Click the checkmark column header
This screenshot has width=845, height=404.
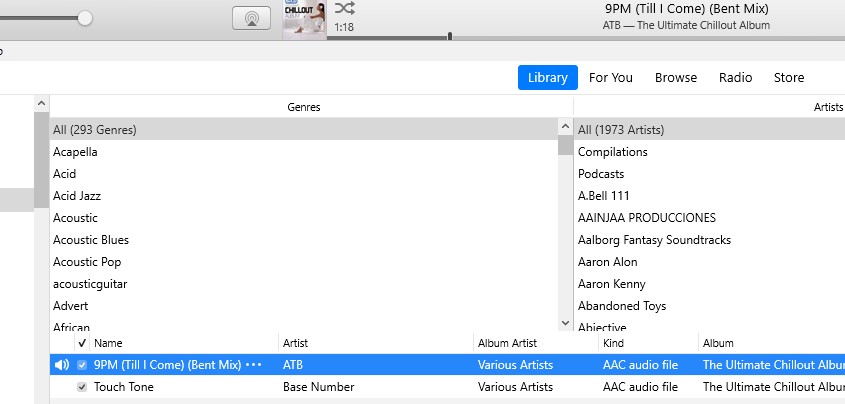tap(82, 343)
